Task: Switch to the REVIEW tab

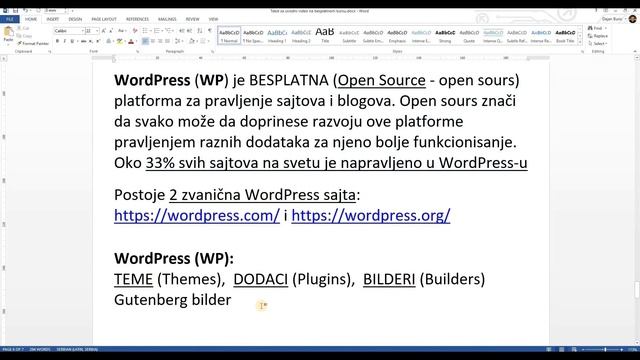Action: tap(193, 19)
